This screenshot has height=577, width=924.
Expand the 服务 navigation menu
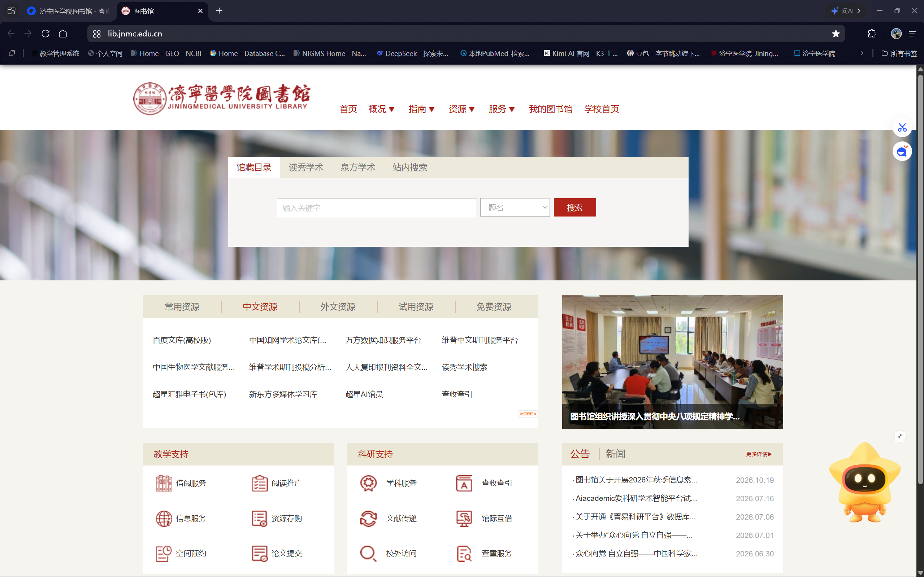click(502, 109)
